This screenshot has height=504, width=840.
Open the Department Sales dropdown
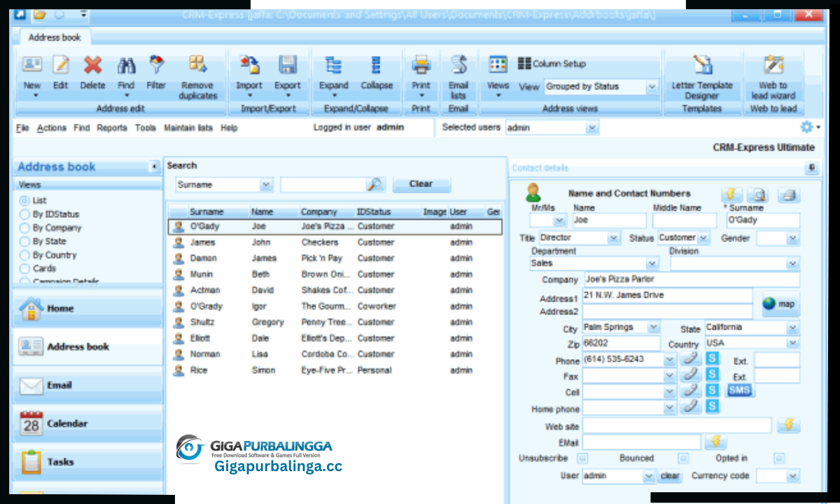coord(652,264)
